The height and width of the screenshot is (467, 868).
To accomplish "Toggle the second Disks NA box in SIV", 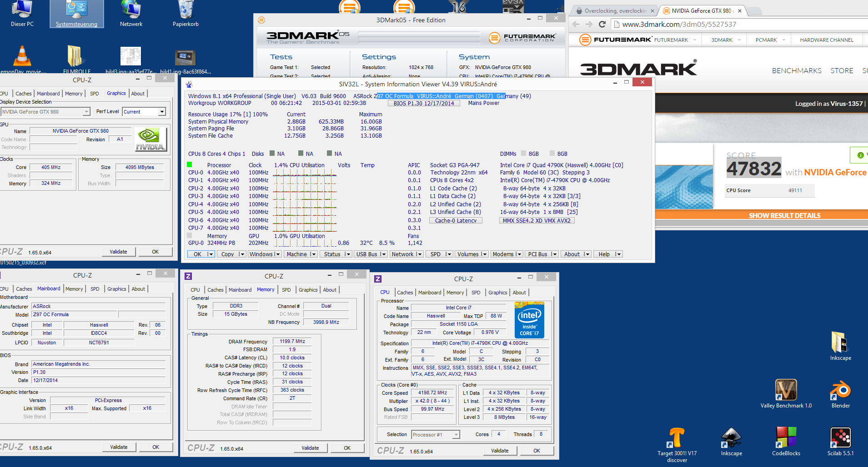I will [301, 153].
